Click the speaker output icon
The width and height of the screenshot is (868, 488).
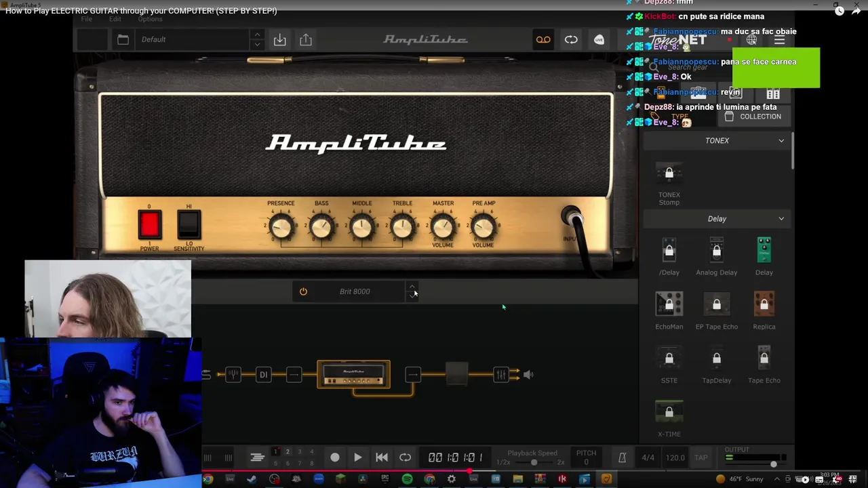pyautogui.click(x=528, y=374)
